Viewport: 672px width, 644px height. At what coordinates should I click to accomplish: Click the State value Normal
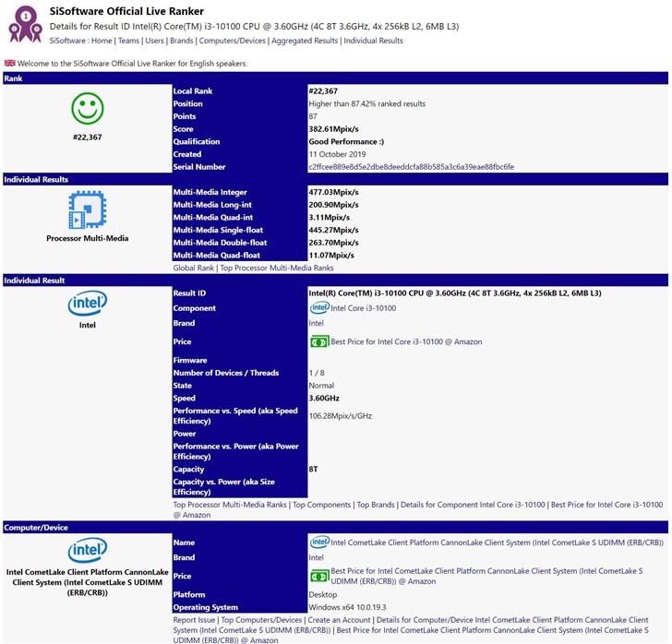coord(321,386)
